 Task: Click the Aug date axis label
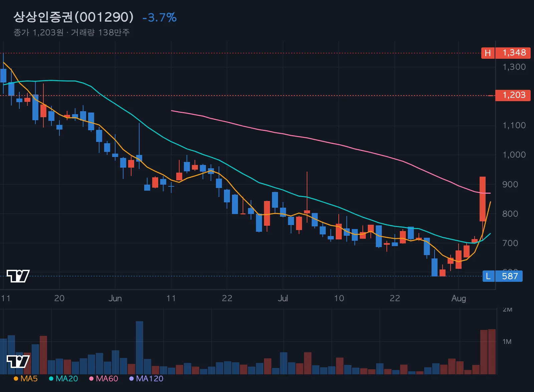[x=459, y=299]
